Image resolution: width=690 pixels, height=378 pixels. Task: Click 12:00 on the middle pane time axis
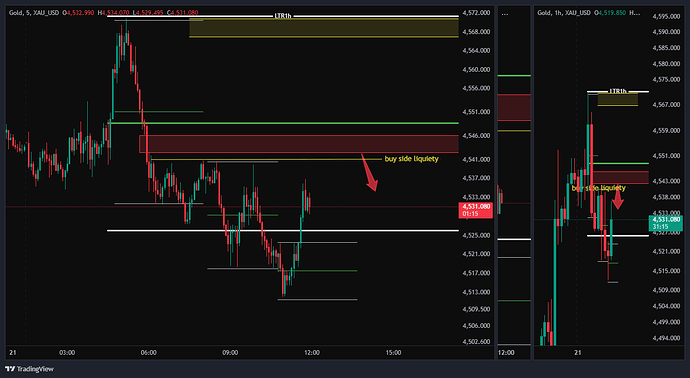(x=506, y=353)
